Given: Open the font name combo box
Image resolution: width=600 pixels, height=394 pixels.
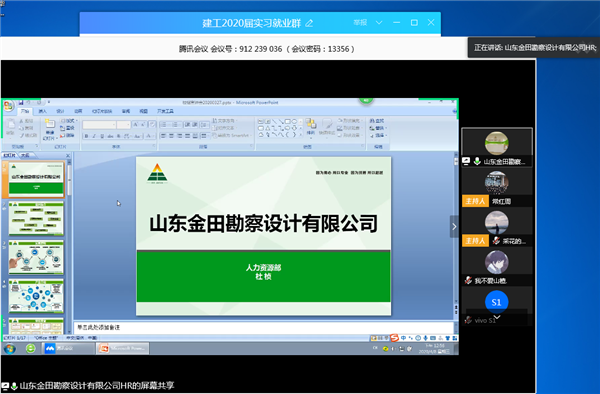Looking at the screenshot, I should [99, 125].
